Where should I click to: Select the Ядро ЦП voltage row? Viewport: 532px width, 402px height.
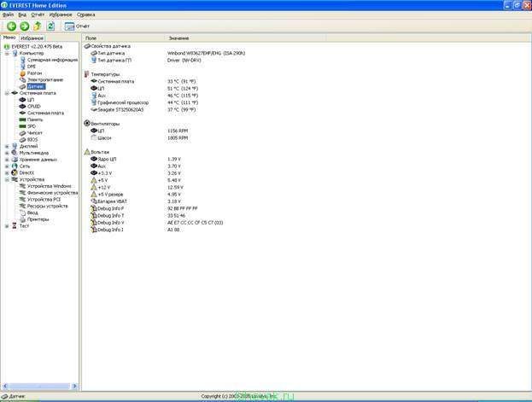point(136,159)
